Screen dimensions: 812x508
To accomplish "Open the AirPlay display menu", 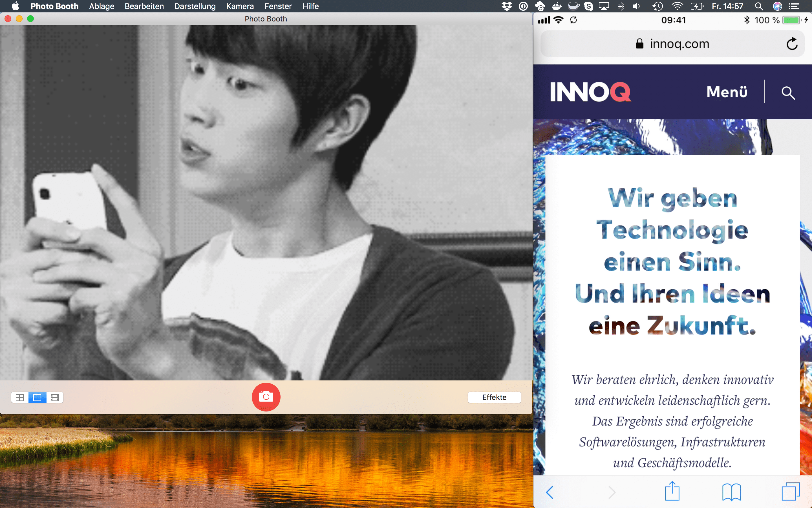I will tap(604, 6).
